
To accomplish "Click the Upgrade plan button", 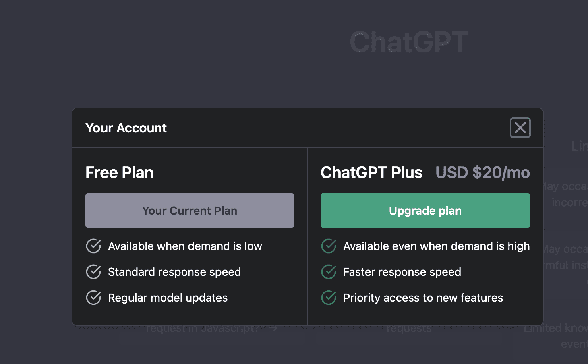I will 425,211.
